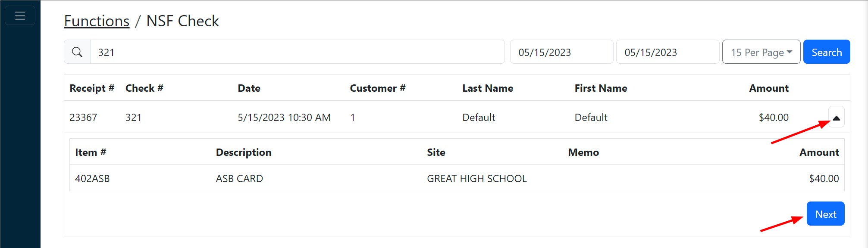Viewport: 868px width, 248px height.
Task: Open the Functions breadcrumb link
Action: [x=96, y=20]
